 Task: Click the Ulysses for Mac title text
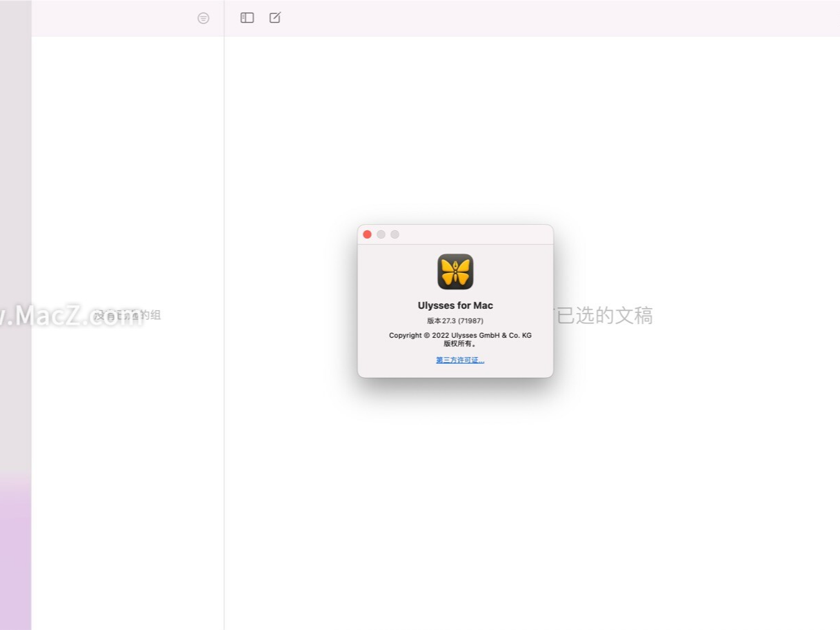click(455, 305)
